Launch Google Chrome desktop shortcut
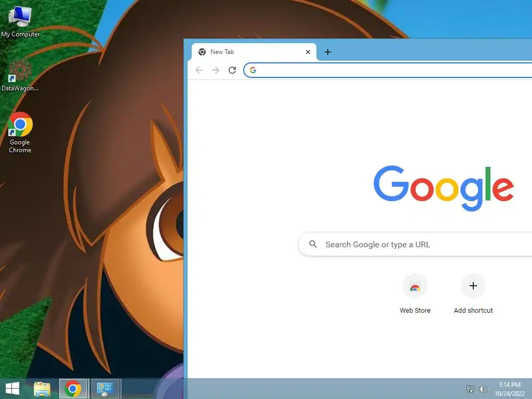 (x=20, y=132)
